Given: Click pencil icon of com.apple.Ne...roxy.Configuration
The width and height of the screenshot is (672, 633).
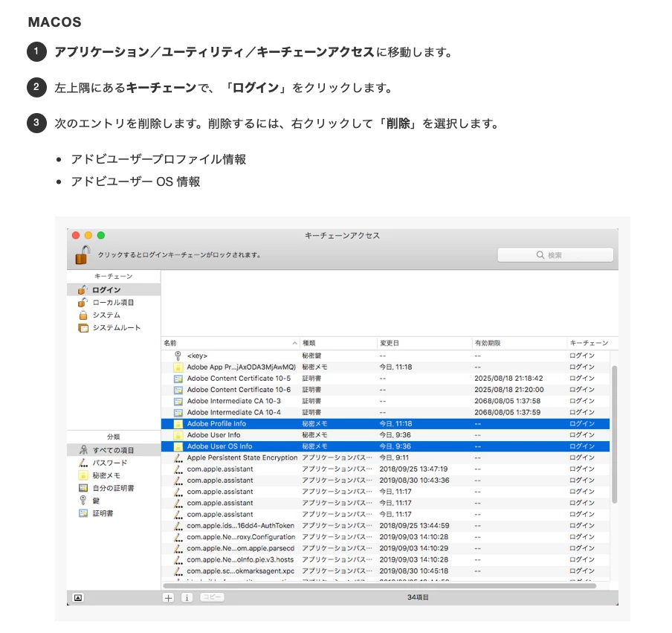Looking at the screenshot, I should click(178, 537).
